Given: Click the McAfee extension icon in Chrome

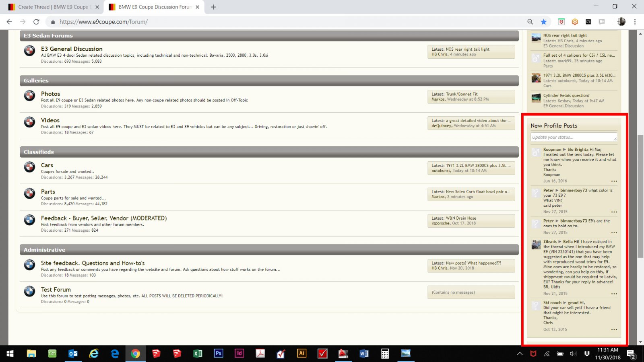Looking at the screenshot, I should 561,22.
